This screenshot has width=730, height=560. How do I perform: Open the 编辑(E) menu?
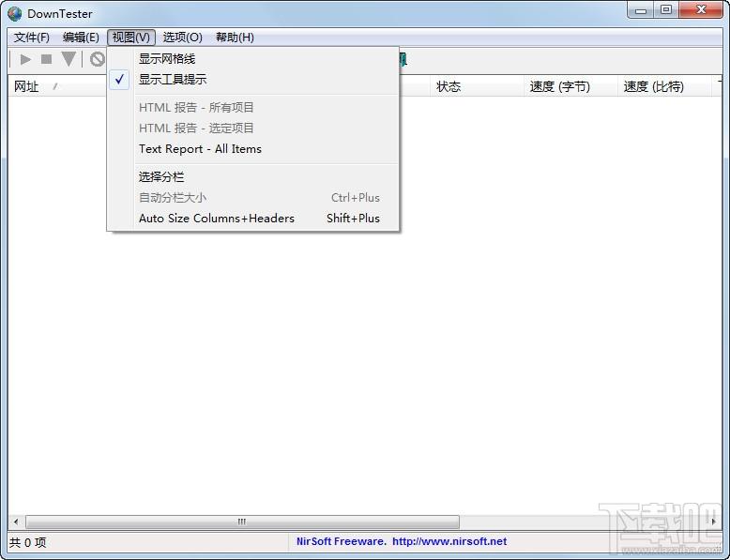[81, 38]
